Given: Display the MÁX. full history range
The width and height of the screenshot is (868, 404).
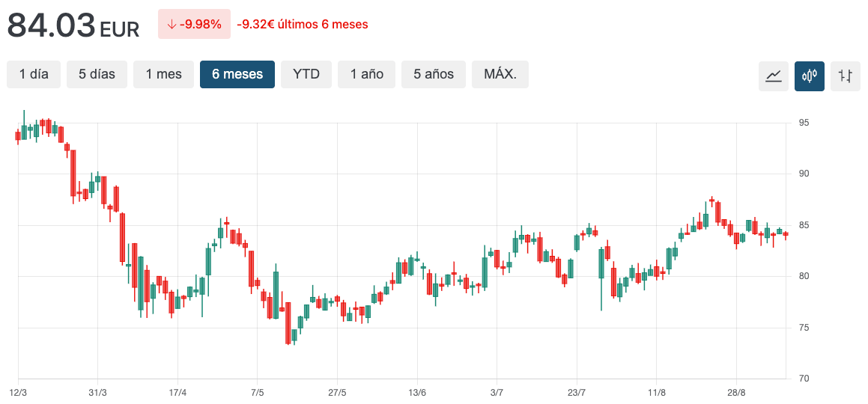Looking at the screenshot, I should point(500,74).
